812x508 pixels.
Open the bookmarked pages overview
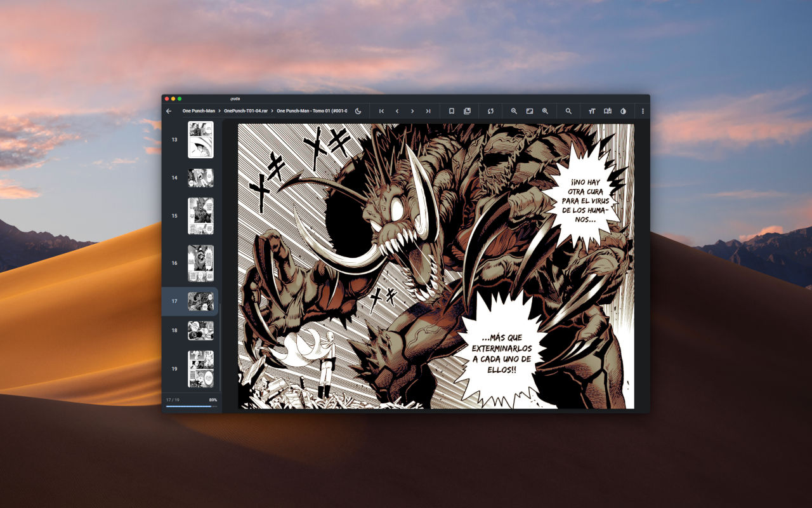[468, 110]
